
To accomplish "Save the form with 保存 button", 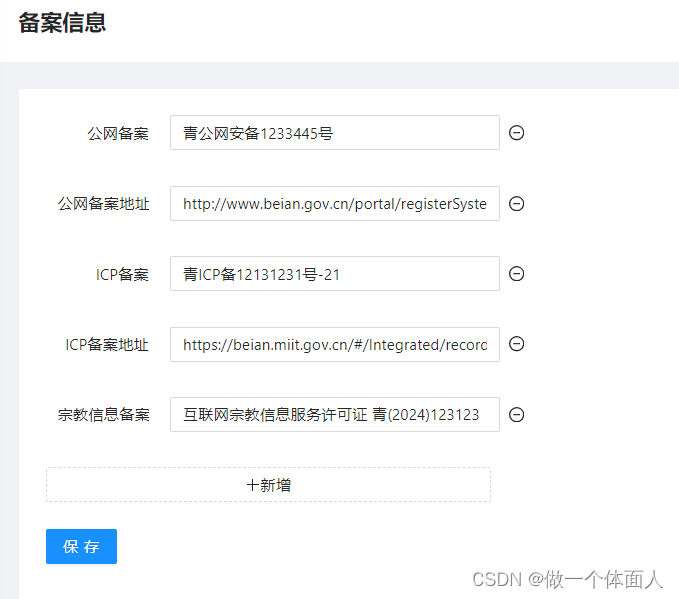I will pos(81,547).
